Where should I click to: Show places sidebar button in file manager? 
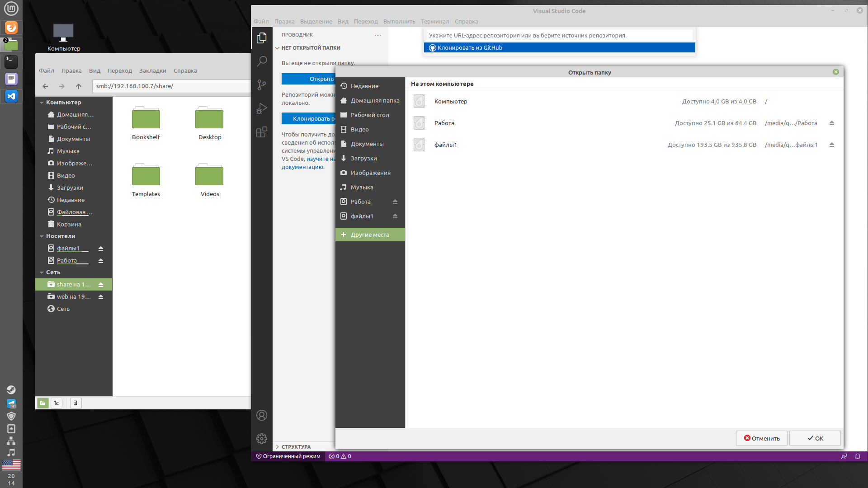pyautogui.click(x=43, y=403)
